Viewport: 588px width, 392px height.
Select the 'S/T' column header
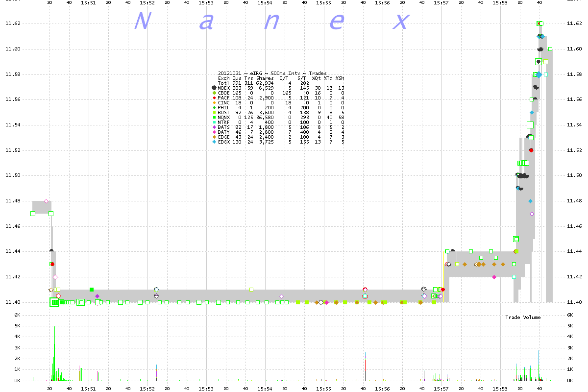(302, 78)
